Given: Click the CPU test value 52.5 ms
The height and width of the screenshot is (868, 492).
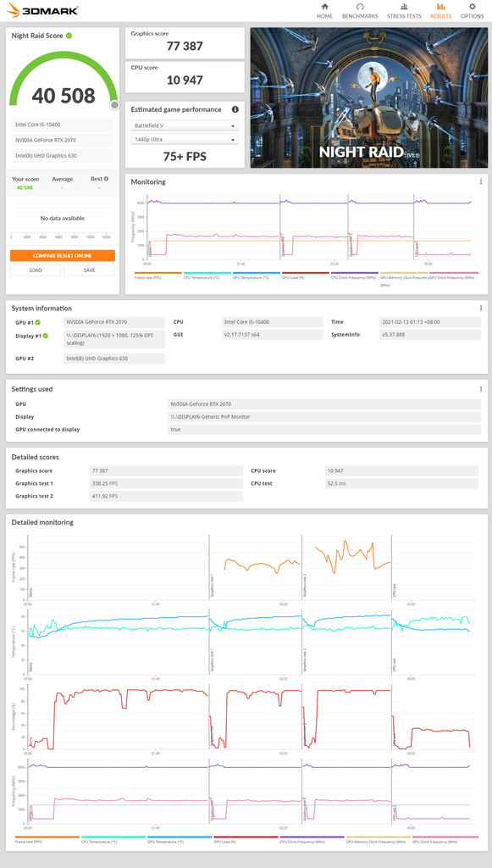Looking at the screenshot, I should 402,483.
